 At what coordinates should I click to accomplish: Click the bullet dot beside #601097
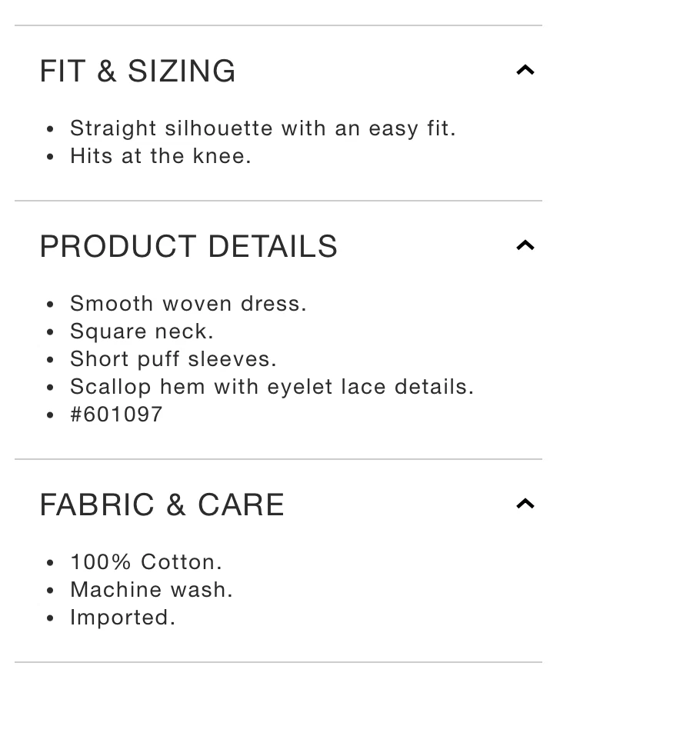coord(51,415)
